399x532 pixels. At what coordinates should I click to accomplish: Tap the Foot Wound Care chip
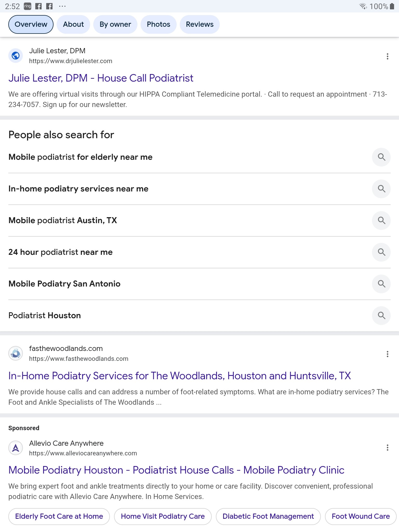[x=361, y=516]
